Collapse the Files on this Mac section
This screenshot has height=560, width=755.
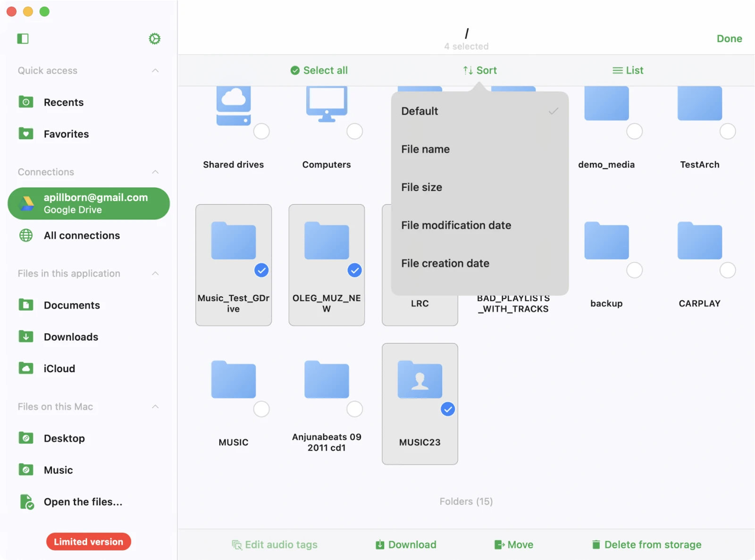point(155,407)
